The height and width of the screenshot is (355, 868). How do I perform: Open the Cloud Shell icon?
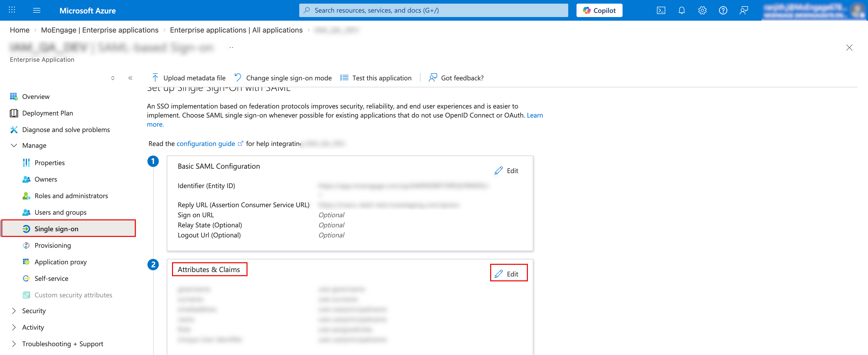tap(661, 10)
